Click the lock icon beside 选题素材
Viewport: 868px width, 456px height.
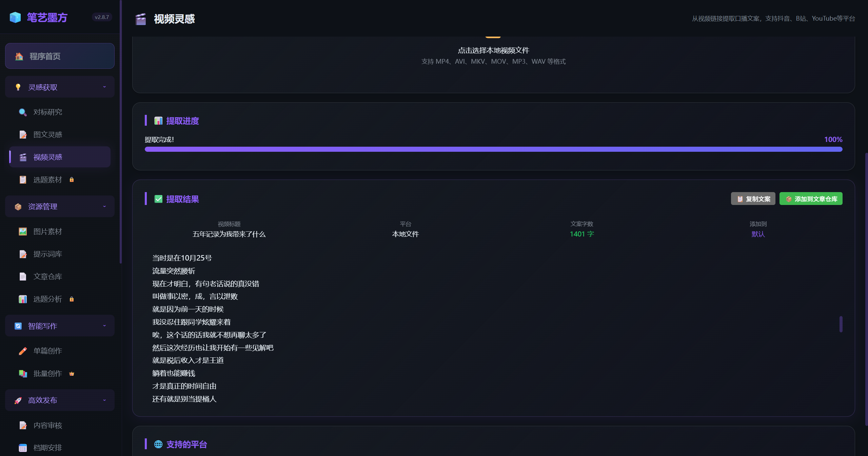coord(72,180)
